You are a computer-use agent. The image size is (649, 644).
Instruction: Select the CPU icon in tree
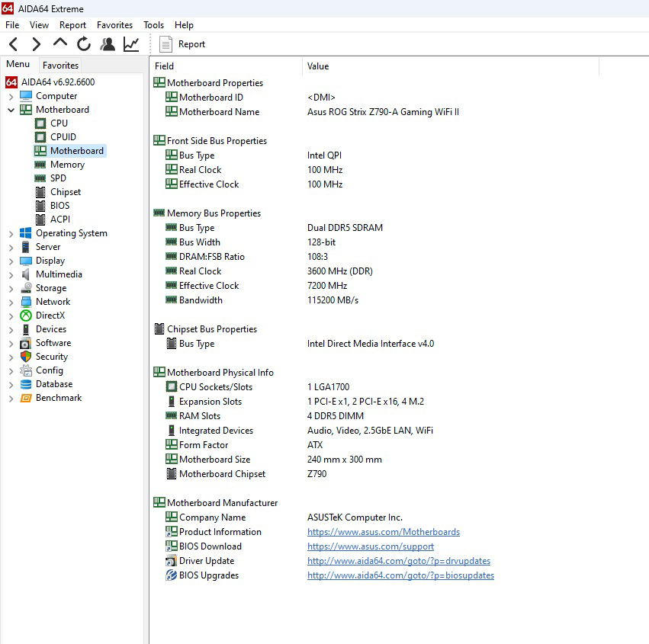coord(40,123)
